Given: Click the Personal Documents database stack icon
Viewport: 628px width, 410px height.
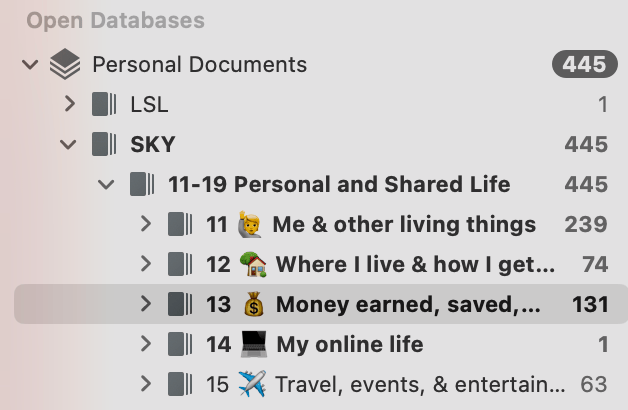Looking at the screenshot, I should coord(65,65).
